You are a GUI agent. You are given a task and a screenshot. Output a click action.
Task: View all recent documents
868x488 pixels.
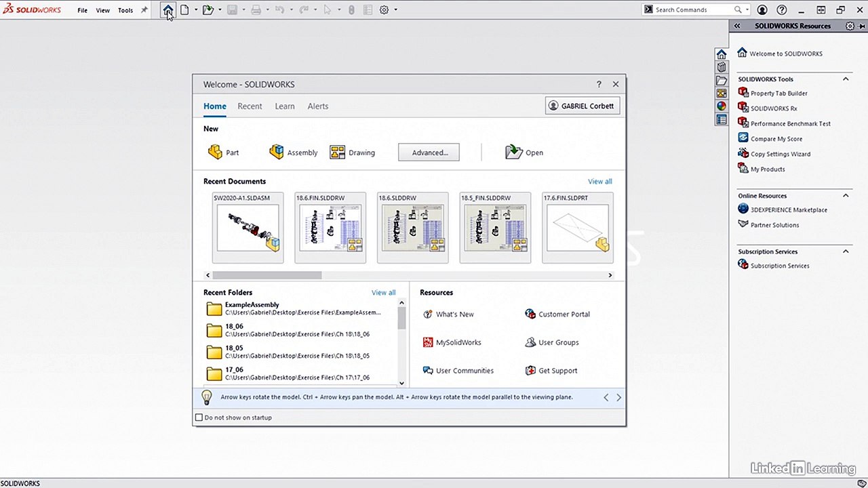(600, 182)
